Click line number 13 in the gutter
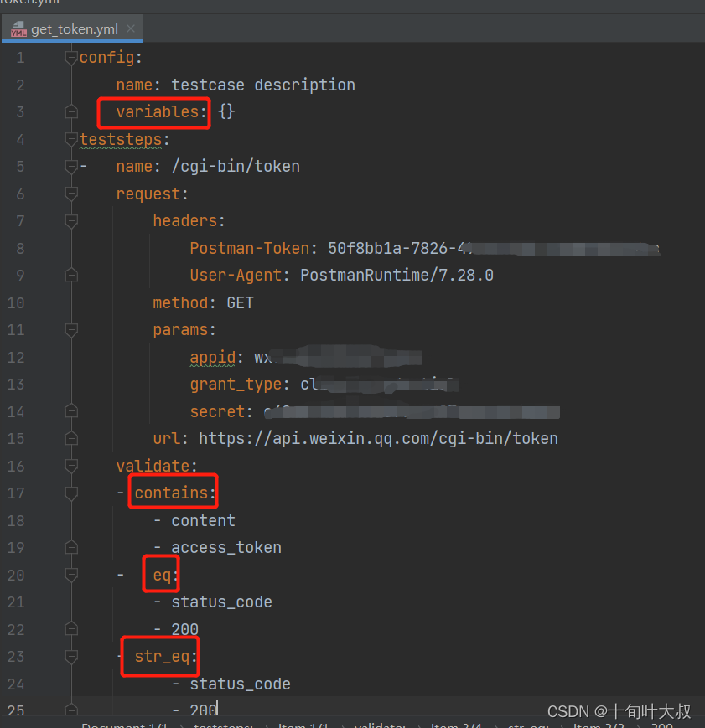The image size is (705, 728). coord(16,385)
